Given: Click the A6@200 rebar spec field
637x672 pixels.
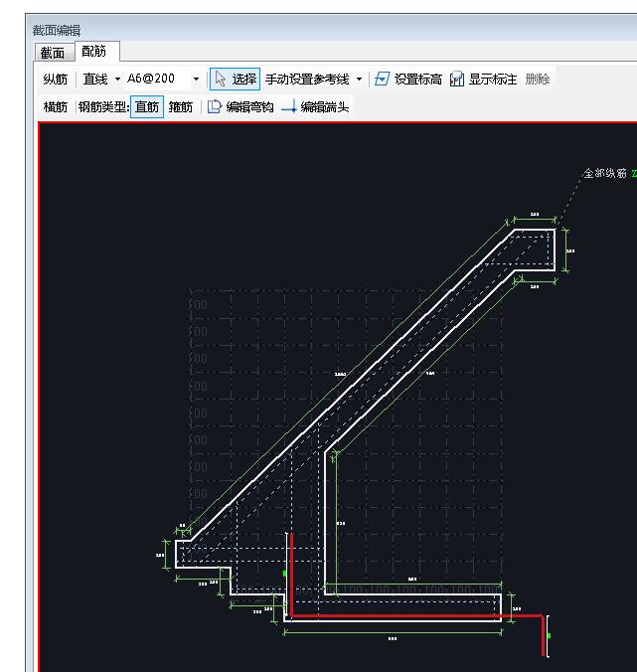Looking at the screenshot, I should (158, 79).
